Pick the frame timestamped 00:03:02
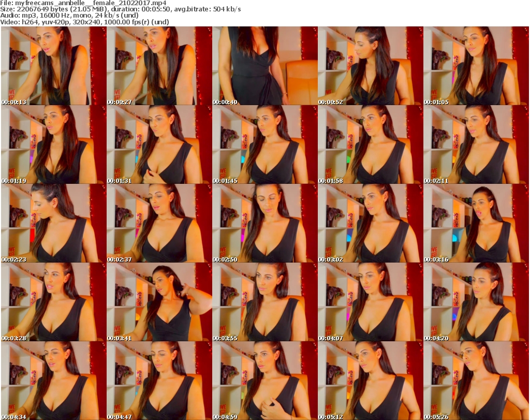Viewport: 530px width, 420px height. pos(371,223)
